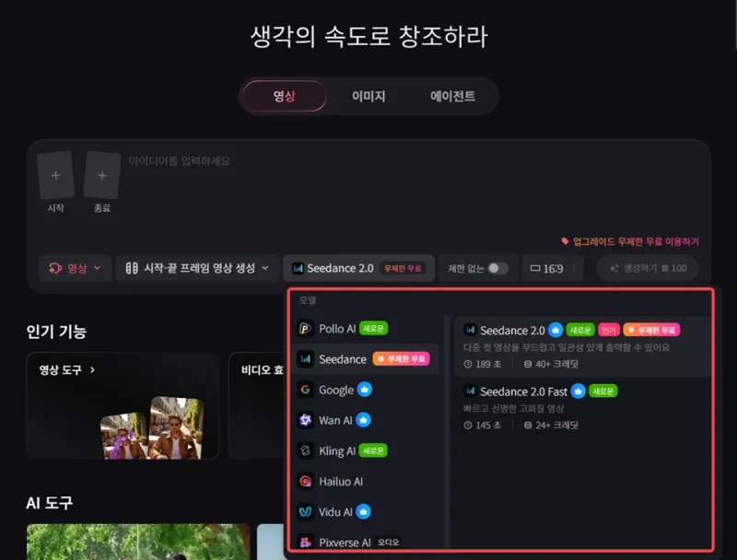737x560 pixels.
Task: Click the Wan AI logo icon
Action: (x=305, y=420)
